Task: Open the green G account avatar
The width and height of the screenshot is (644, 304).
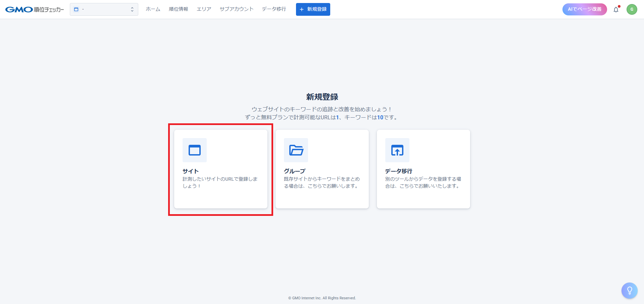Action: [x=632, y=9]
